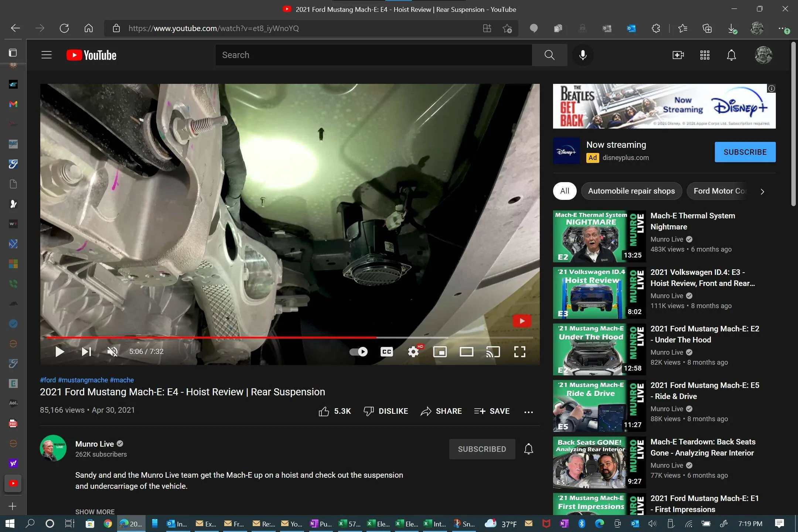Open more actions menu below video
Screen dimensions: 798x532
tap(529, 412)
